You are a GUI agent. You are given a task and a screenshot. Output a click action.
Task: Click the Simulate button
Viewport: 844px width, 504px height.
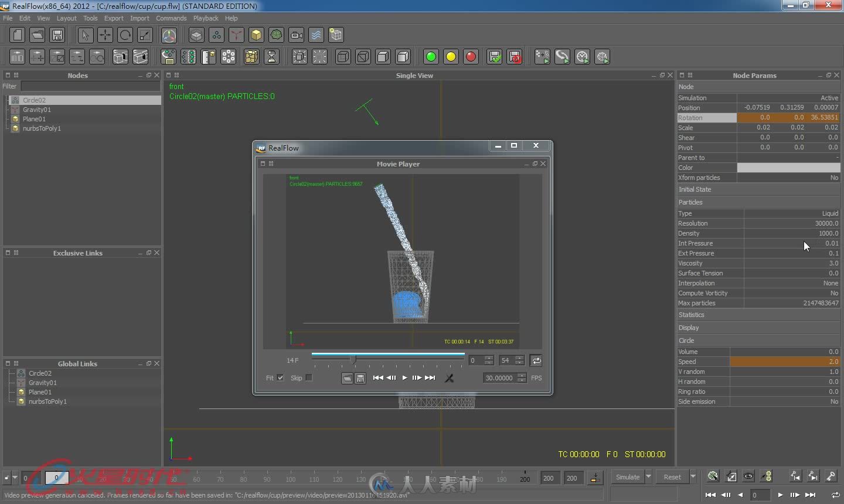click(628, 477)
